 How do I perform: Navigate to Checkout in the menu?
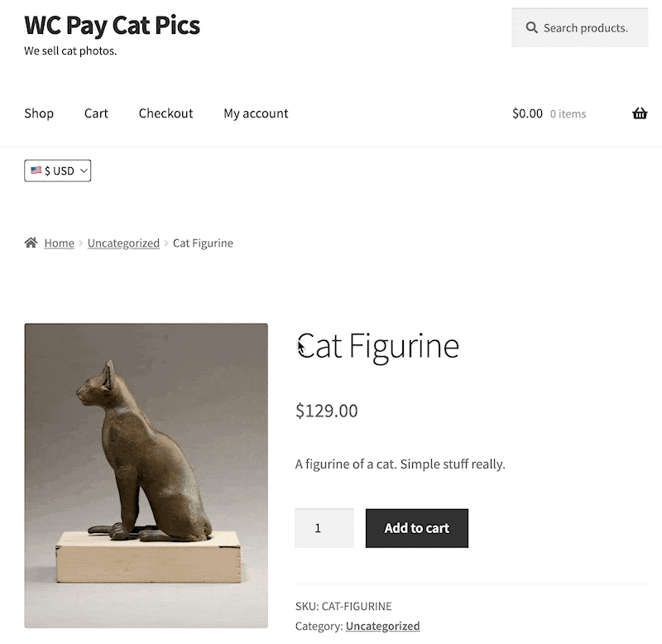(x=165, y=113)
